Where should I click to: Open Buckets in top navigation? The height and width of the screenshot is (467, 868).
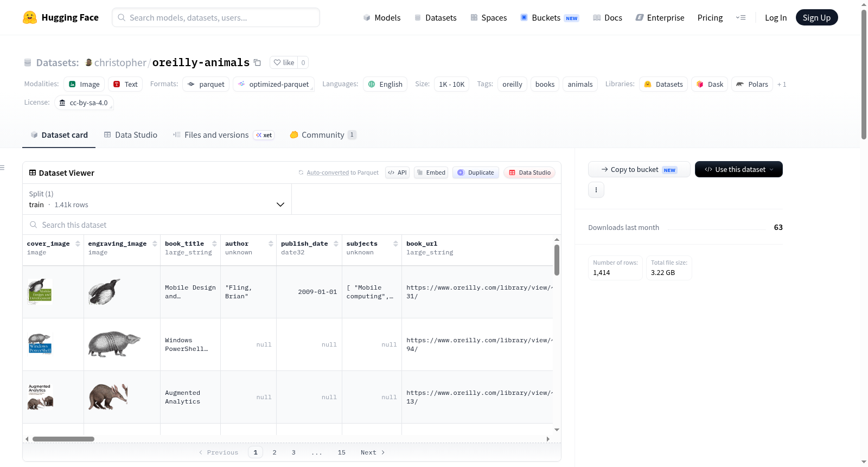coord(550,17)
